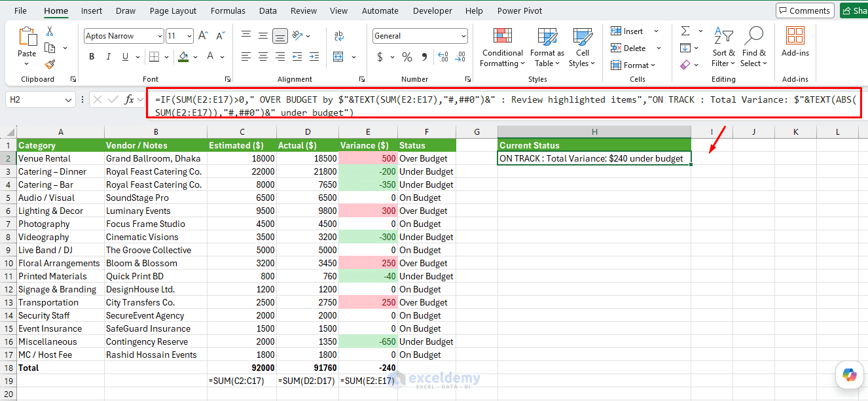
Task: Open Clipboard dialog launcher
Action: (73, 79)
